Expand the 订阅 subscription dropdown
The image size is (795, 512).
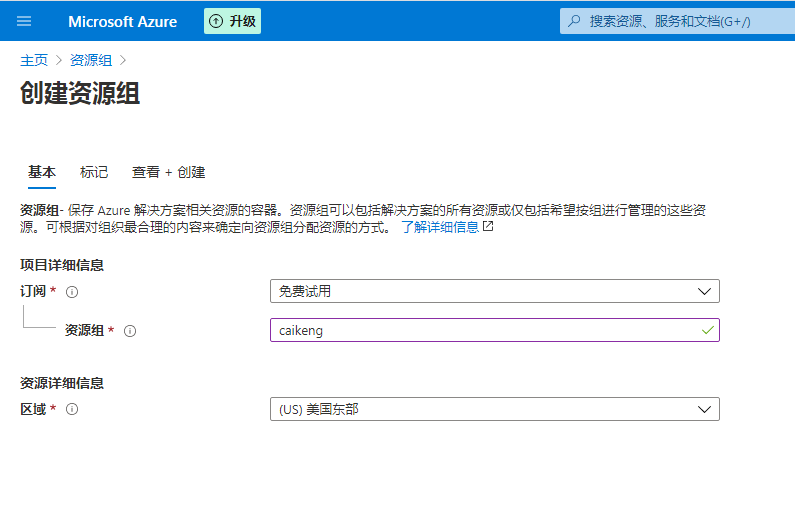(494, 291)
